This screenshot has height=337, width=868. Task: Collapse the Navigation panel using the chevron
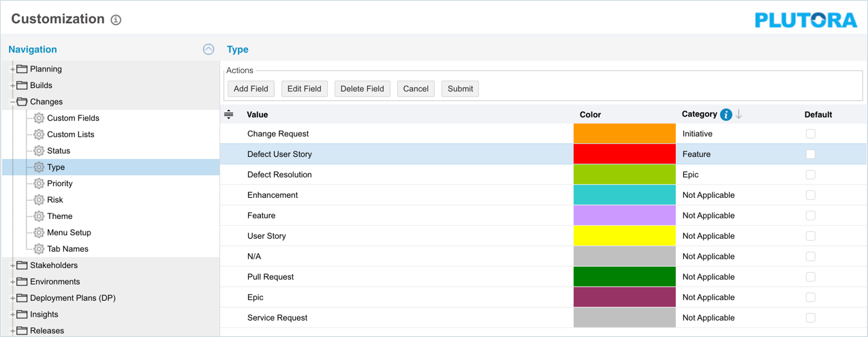[208, 49]
